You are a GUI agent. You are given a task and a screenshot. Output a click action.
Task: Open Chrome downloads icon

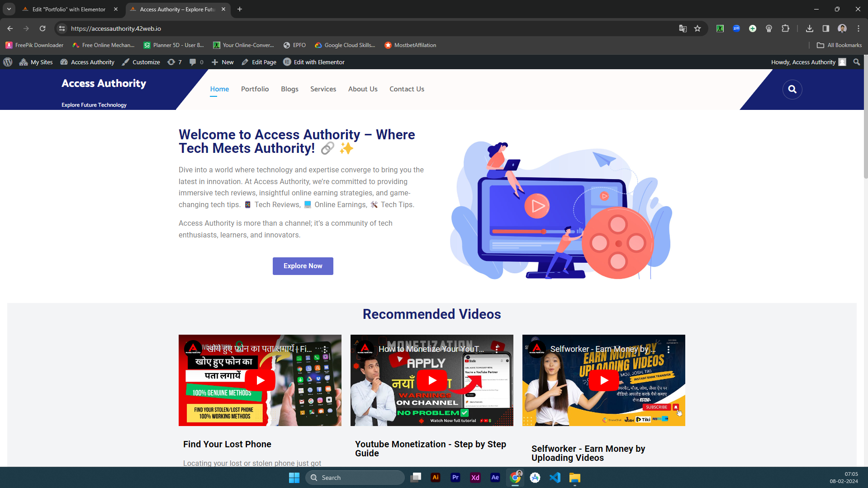[809, 28]
